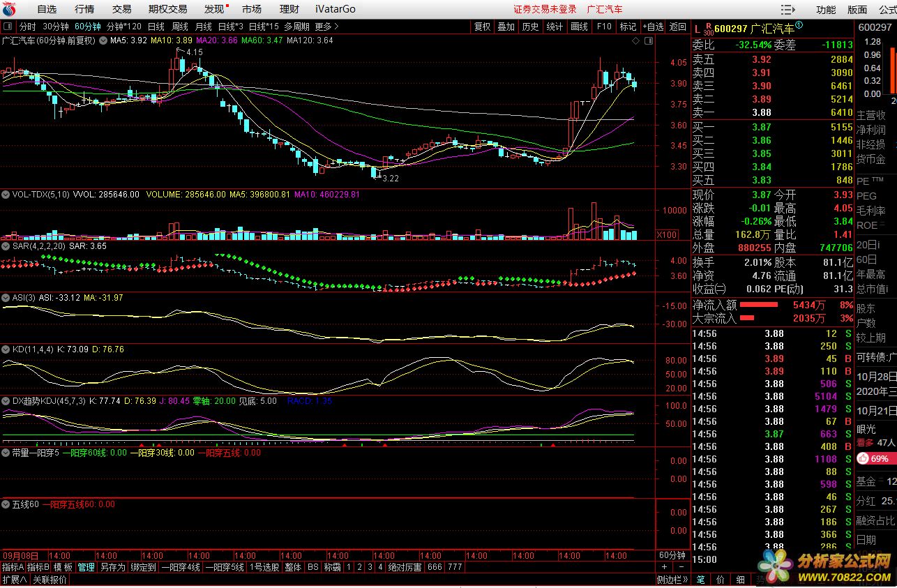Open the 自选 menu
This screenshot has height=588, width=897.
click(47, 9)
